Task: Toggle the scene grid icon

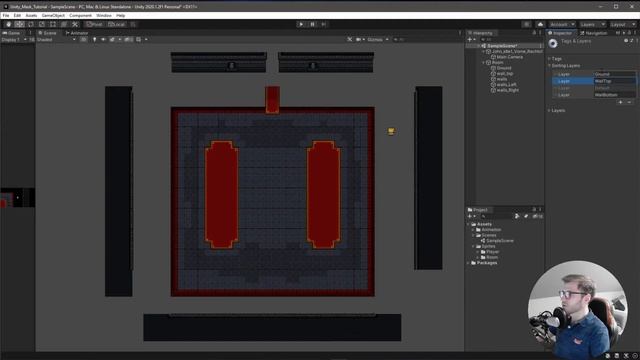Action: (139, 40)
